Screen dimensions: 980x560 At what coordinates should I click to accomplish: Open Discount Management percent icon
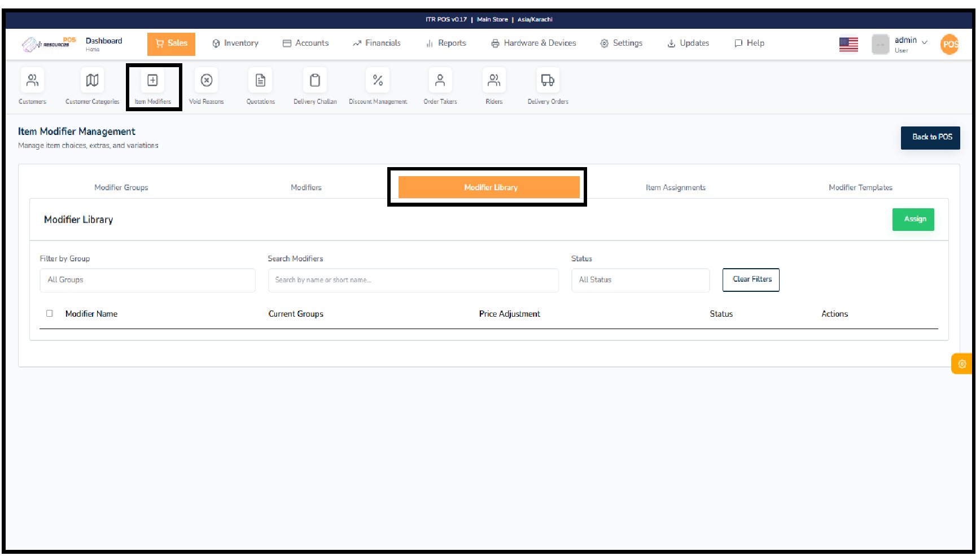(378, 81)
